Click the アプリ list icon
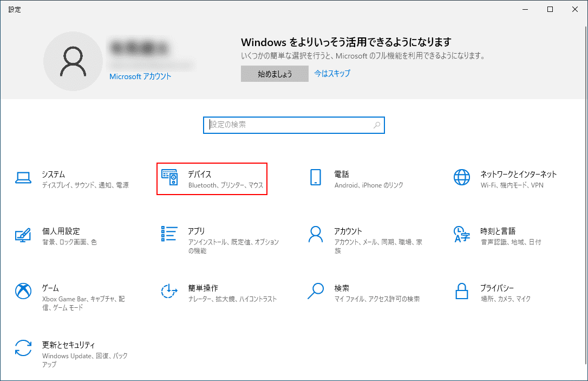Viewport: 588px width, 381px height. [169, 234]
